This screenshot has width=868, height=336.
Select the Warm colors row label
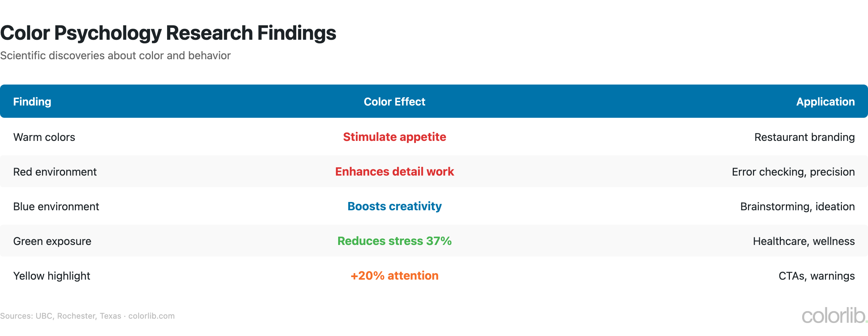pos(44,137)
